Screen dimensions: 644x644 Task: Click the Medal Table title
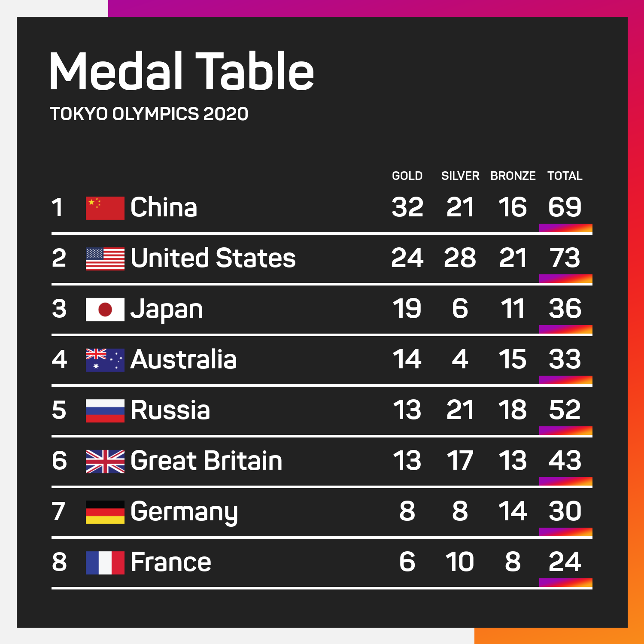(182, 71)
